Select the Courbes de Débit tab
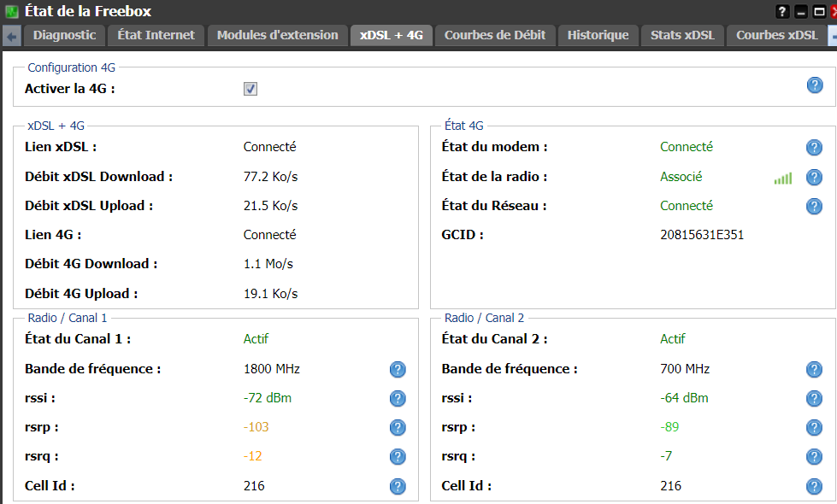The width and height of the screenshot is (837, 504). [495, 35]
